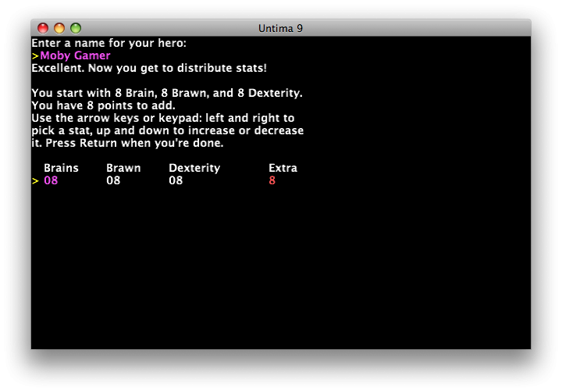Click the 'You have 8 points to add' text
The height and width of the screenshot is (392, 562).
pos(103,105)
